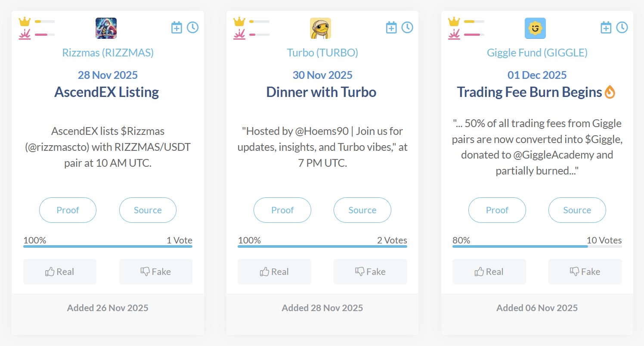Vote Fake on the AscendEX Listing event

156,272
